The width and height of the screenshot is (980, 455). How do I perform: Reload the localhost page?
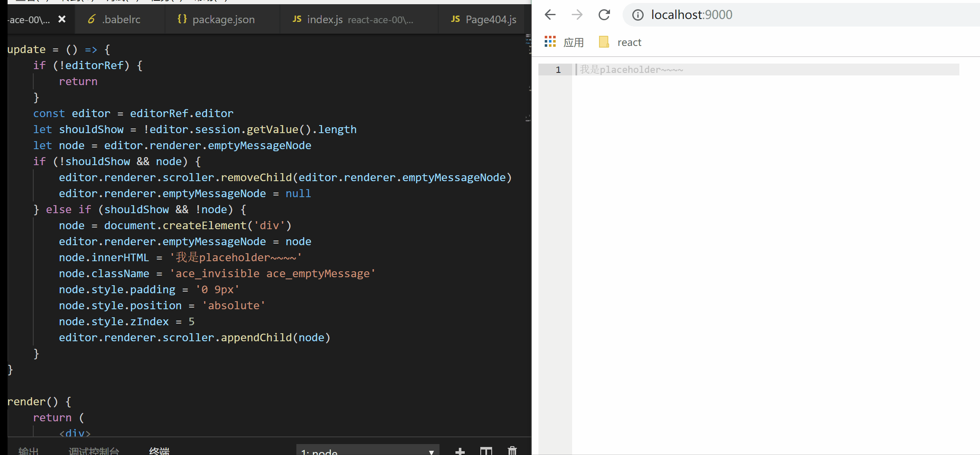604,15
